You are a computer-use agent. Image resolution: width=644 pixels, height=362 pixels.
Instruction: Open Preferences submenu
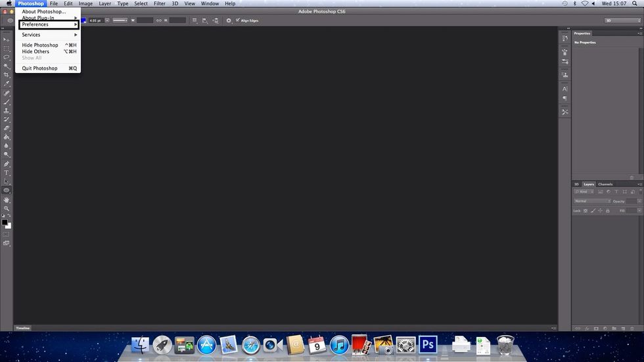[x=49, y=24]
